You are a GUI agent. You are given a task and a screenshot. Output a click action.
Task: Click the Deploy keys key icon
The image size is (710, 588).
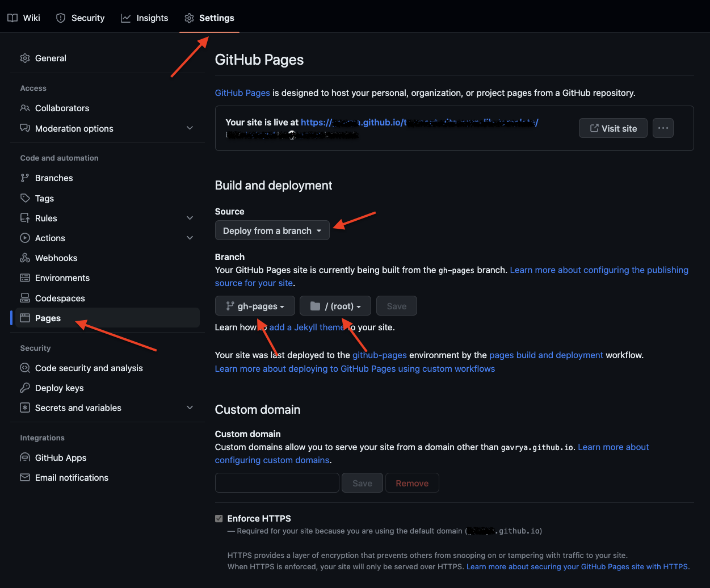point(25,388)
